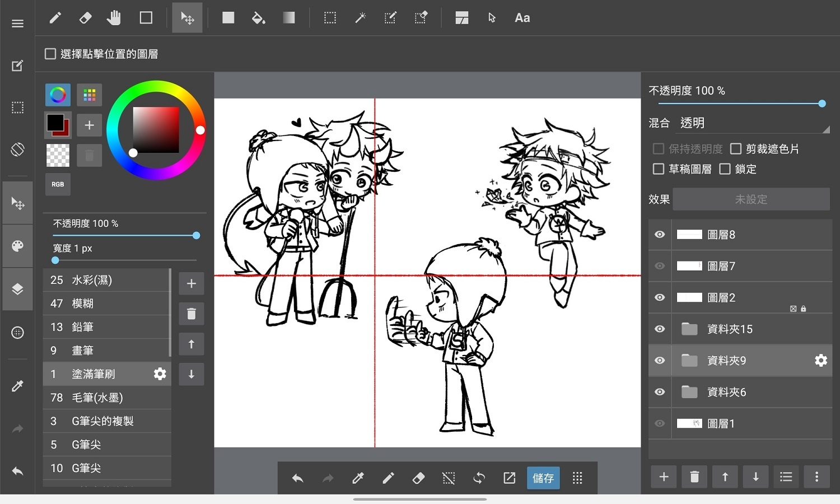Adjust the brush 寬度 slider

click(x=125, y=260)
